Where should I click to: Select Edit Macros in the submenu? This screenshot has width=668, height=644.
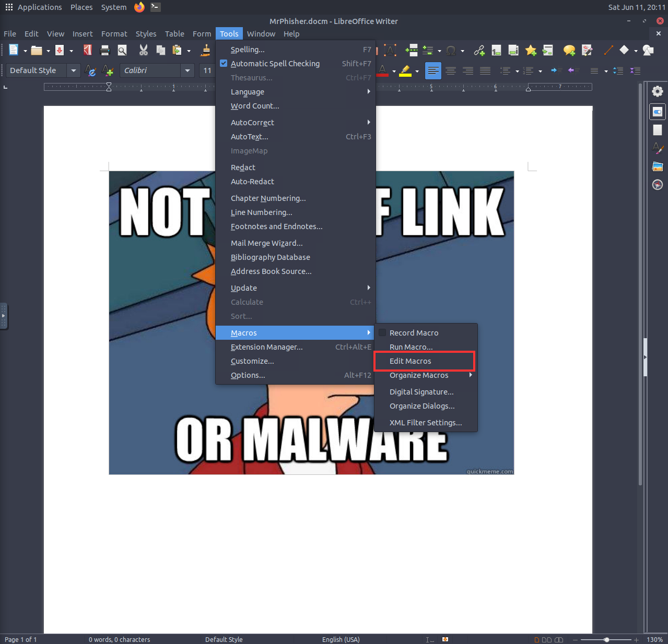tap(426, 361)
